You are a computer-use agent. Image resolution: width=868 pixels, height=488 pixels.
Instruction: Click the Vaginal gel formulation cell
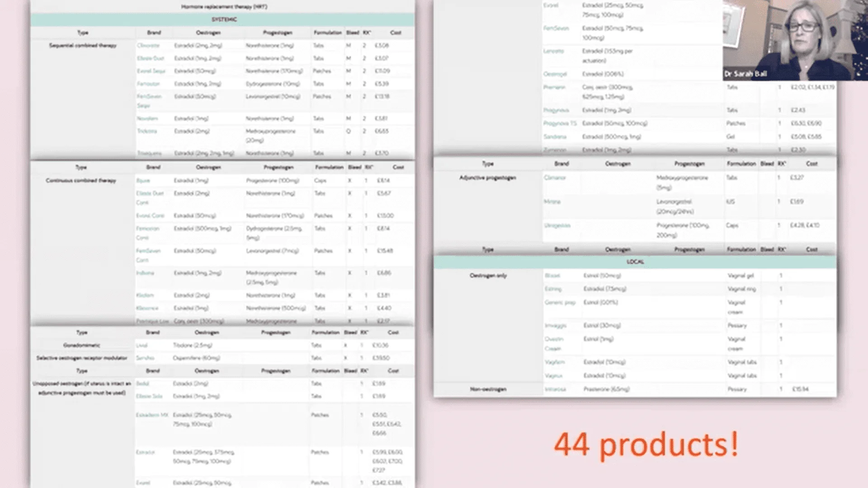point(741,276)
